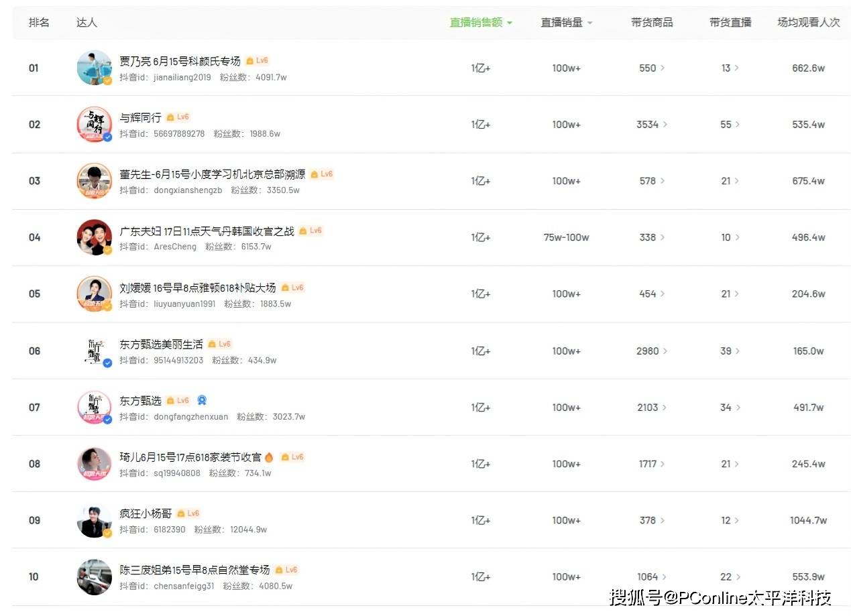Click the flame icon after 琦儿's title

pyautogui.click(x=269, y=457)
